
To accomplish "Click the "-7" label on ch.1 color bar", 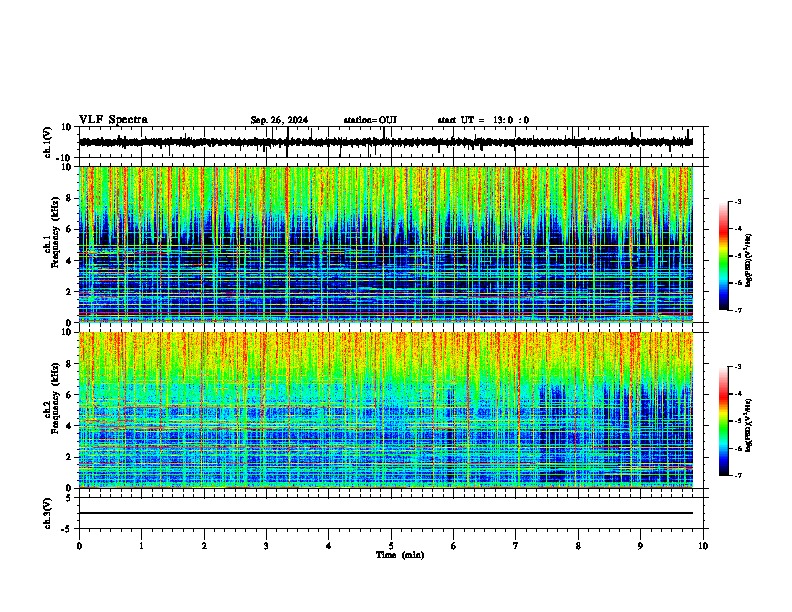I will tap(738, 310).
